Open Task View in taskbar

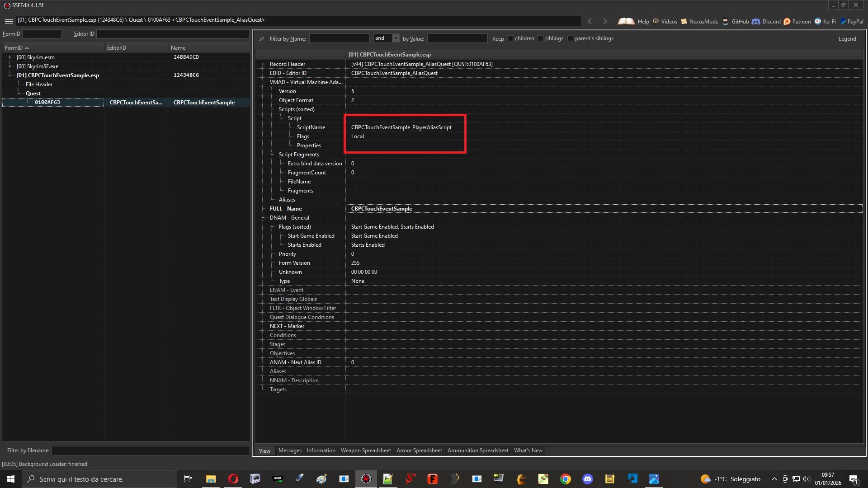pyautogui.click(x=188, y=479)
